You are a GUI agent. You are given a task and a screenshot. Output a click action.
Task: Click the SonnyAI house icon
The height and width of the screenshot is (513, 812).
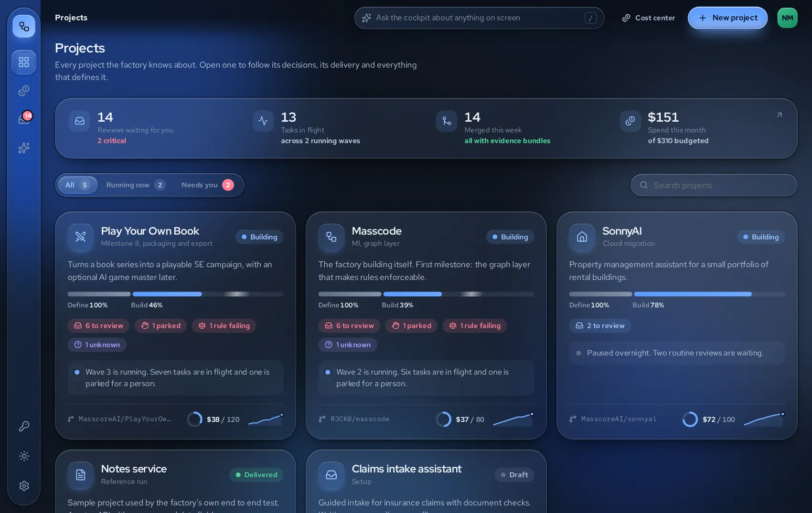[x=582, y=237]
